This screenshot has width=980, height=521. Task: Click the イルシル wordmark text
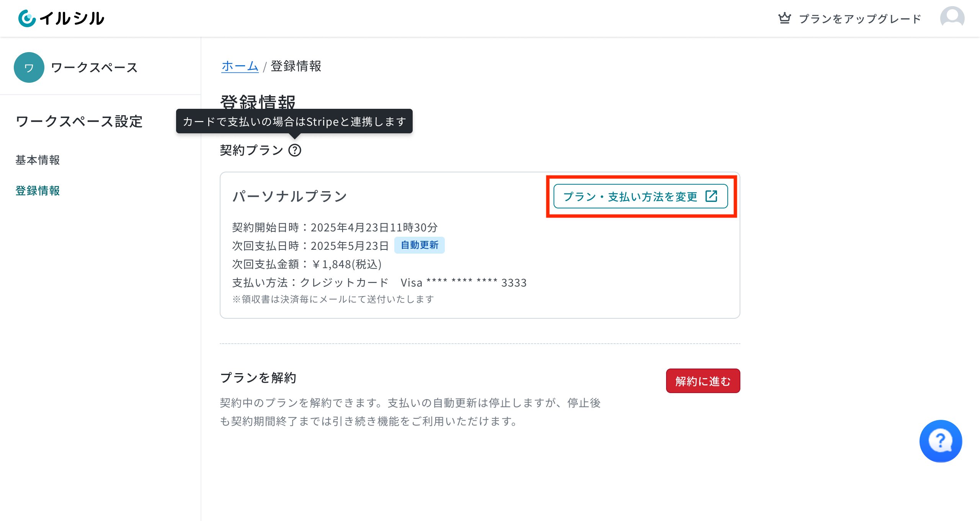[72, 18]
